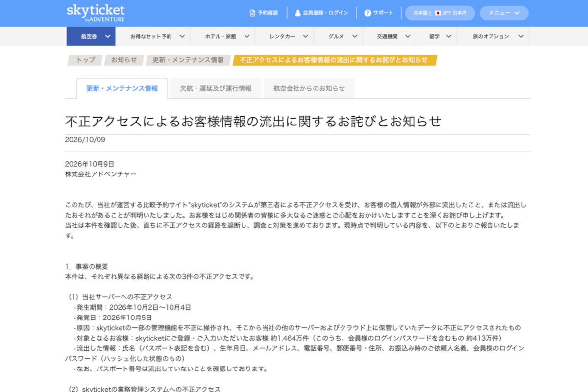Click the booking confirmation document icon
588x392 pixels.
252,13
